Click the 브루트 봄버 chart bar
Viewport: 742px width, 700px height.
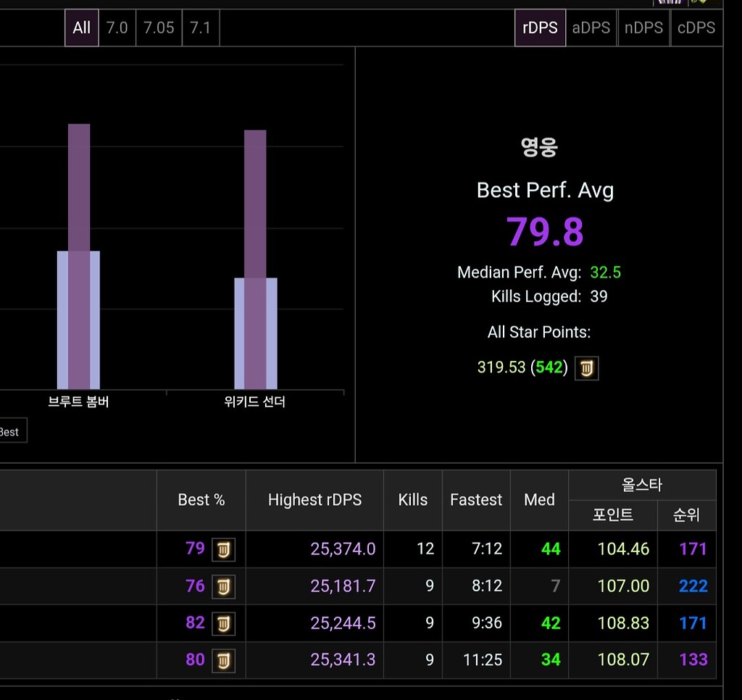pyautogui.click(x=78, y=257)
